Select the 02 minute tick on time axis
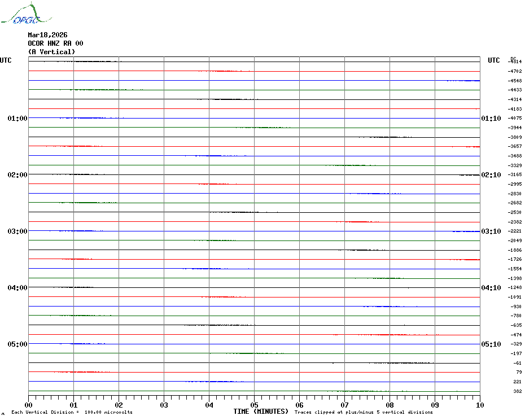The image size is (525, 420). coord(119,405)
